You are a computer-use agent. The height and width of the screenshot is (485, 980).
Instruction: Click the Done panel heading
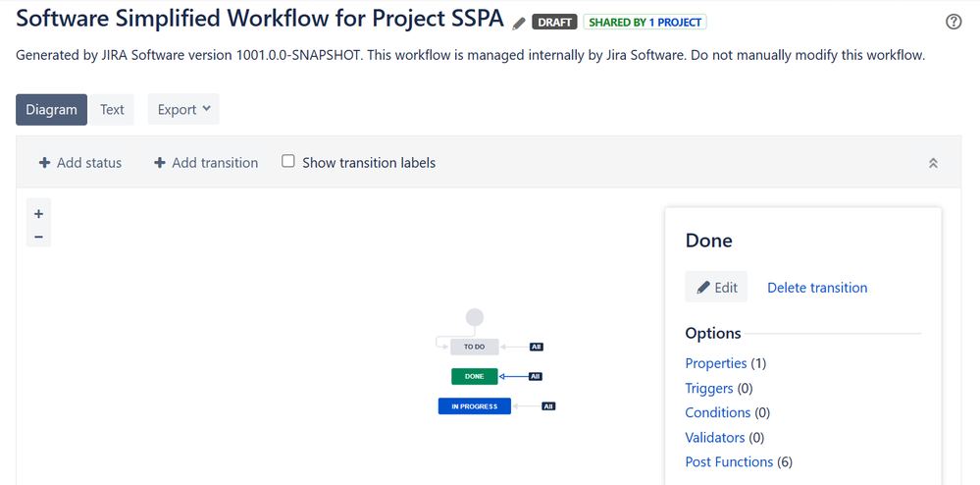coord(708,241)
